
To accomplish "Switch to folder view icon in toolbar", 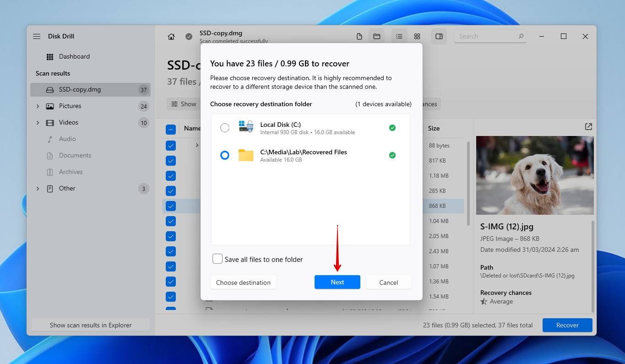I will click(x=377, y=37).
